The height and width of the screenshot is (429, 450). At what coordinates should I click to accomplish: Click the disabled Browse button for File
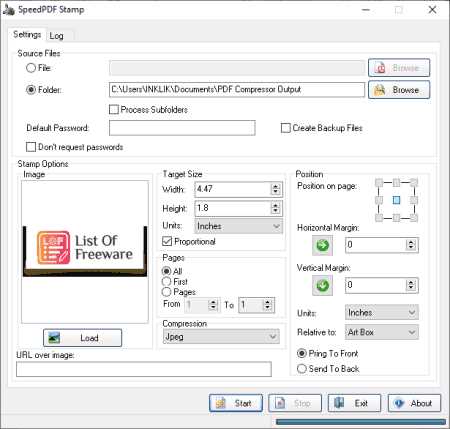pos(399,68)
